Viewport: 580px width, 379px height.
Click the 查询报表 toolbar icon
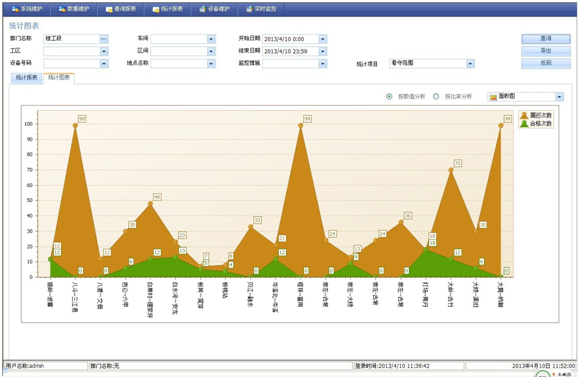[109, 9]
